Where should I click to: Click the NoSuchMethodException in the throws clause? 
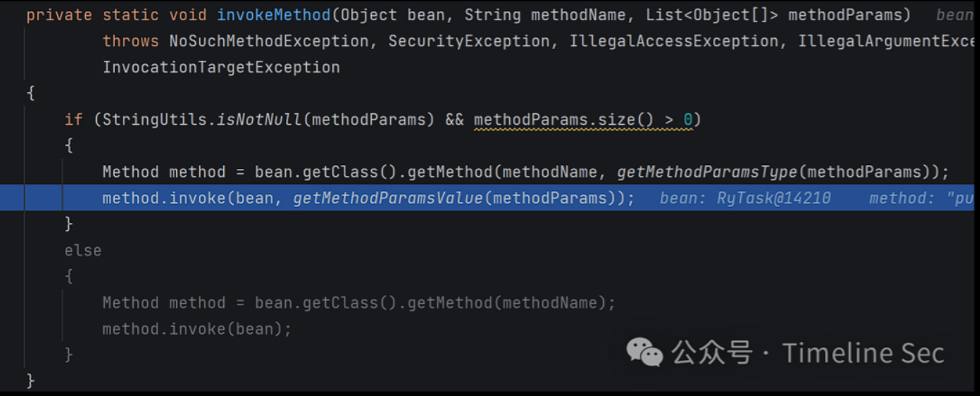coord(269,41)
